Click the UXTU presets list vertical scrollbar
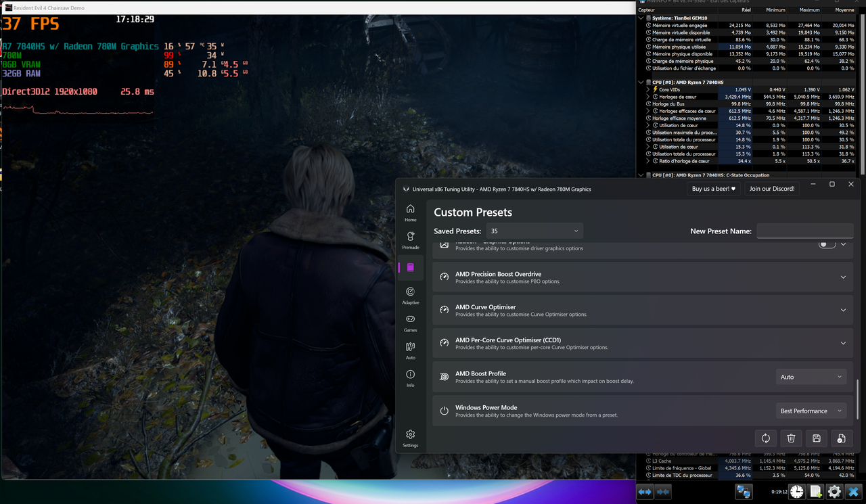 click(857, 400)
